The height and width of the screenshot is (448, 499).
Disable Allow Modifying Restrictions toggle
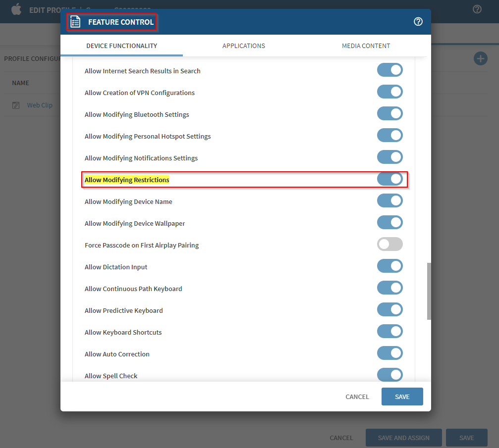point(389,179)
